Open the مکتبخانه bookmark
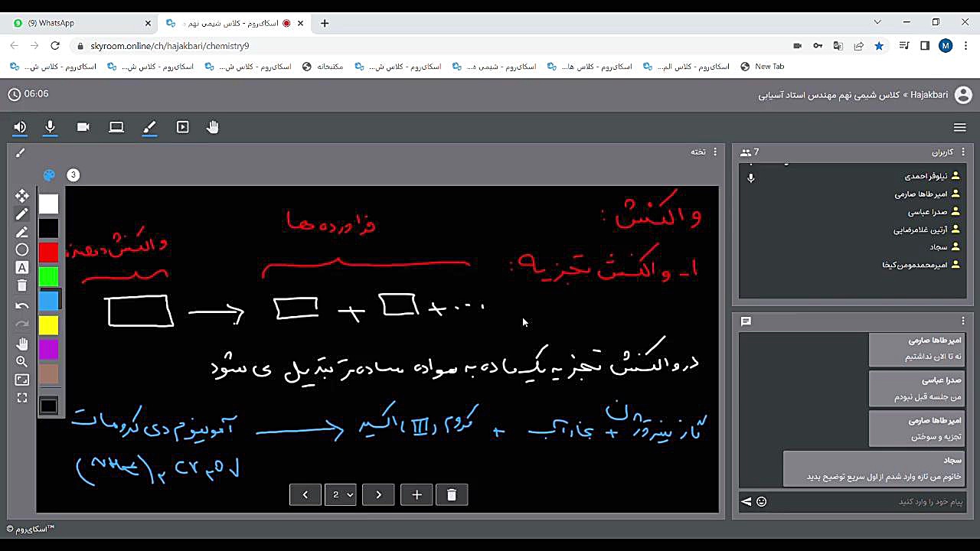The width and height of the screenshot is (980, 551). (x=322, y=67)
